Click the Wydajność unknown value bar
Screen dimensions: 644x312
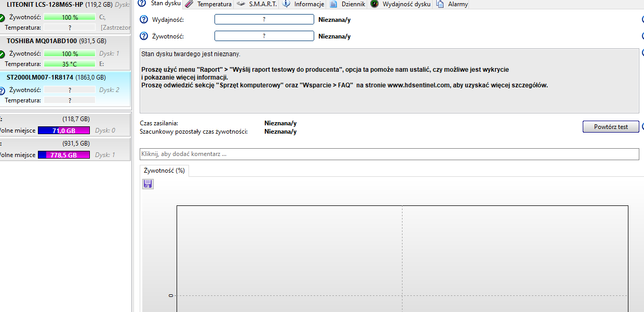(x=264, y=19)
